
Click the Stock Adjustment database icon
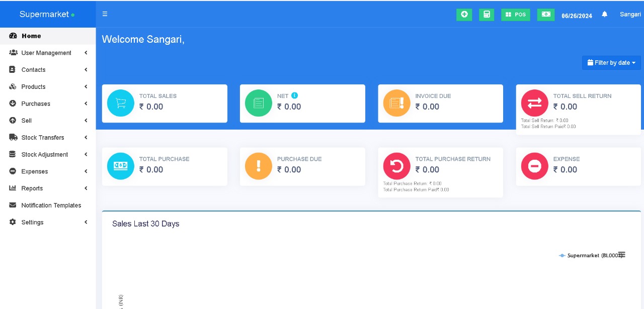click(x=13, y=154)
